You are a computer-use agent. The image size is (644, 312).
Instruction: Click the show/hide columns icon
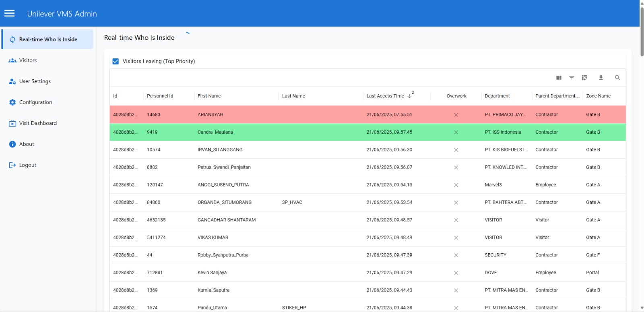[559, 78]
